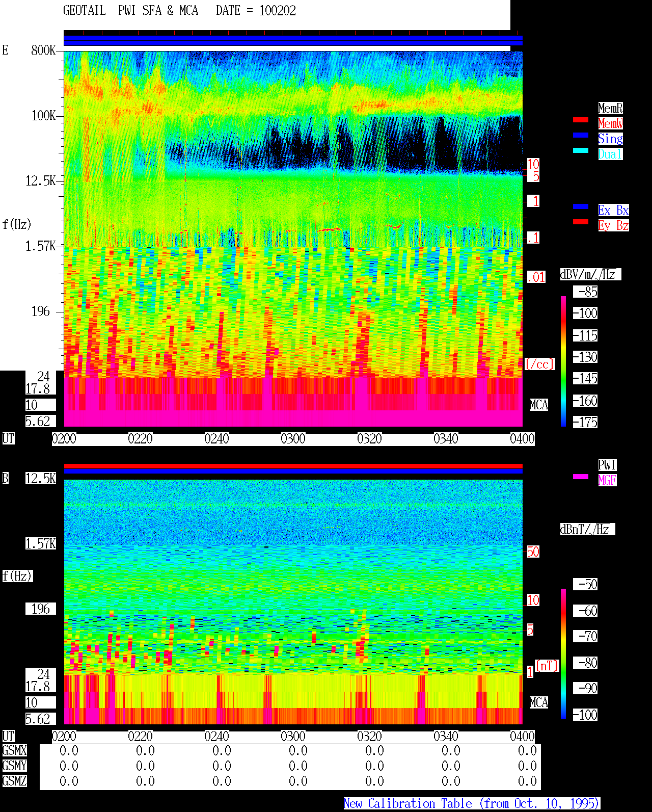Click the red 50 tick on B panel
Image resolution: width=652 pixels, height=812 pixels.
coord(533,552)
